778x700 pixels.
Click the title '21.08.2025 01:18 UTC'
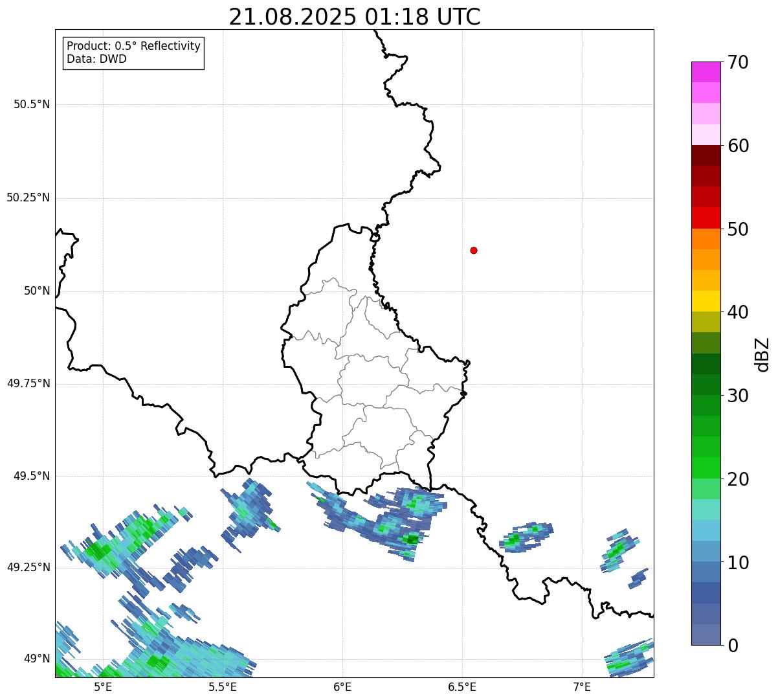(355, 17)
